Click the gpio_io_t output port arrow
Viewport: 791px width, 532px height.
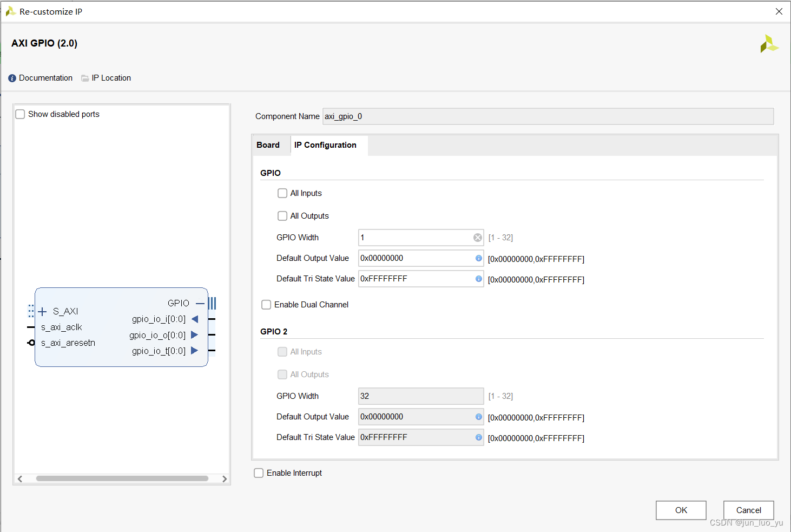click(x=195, y=351)
